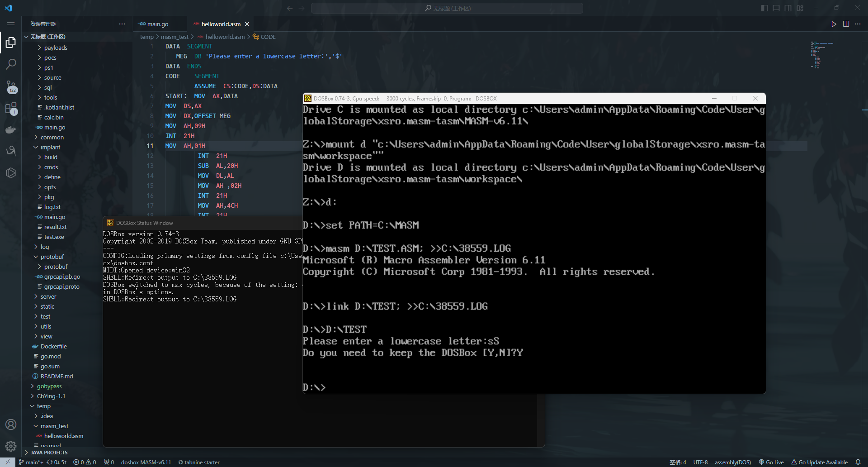
Task: Open the Search view in the activity bar
Action: (11, 64)
